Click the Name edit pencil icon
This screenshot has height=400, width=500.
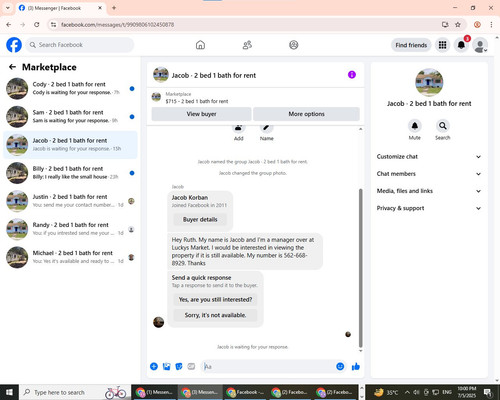(x=266, y=128)
